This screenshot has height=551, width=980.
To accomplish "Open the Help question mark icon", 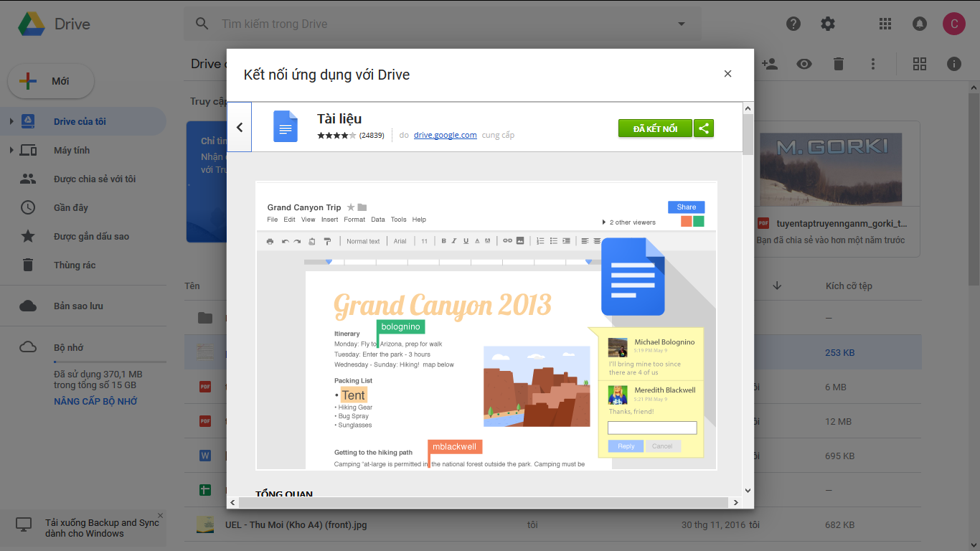I will pyautogui.click(x=793, y=24).
